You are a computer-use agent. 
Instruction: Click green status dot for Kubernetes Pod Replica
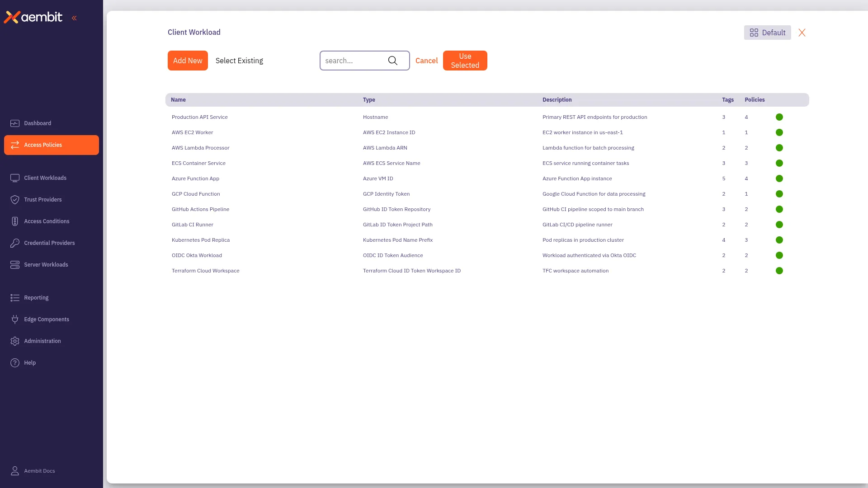click(x=779, y=240)
